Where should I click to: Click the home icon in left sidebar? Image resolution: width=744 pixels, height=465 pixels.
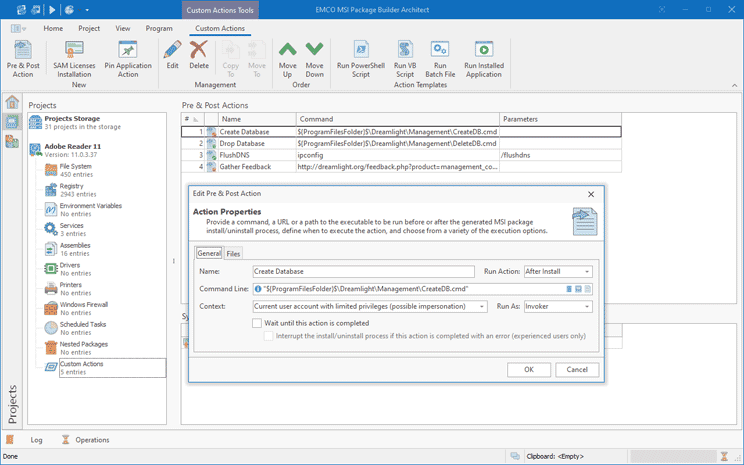pyautogui.click(x=12, y=102)
